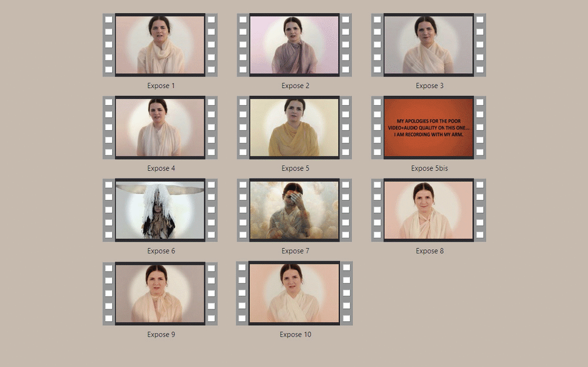Open the Expose 7 clouds thumbnail
588x367 pixels.
click(295, 210)
